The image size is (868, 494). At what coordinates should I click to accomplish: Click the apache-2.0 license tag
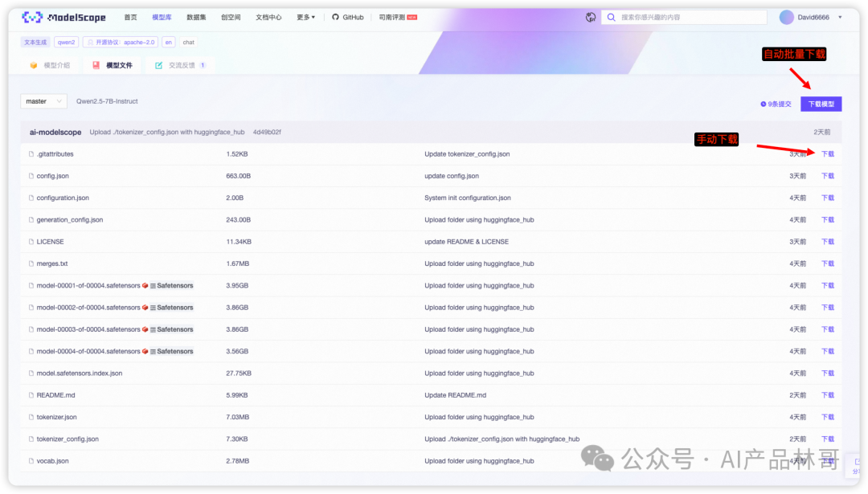[x=121, y=42]
